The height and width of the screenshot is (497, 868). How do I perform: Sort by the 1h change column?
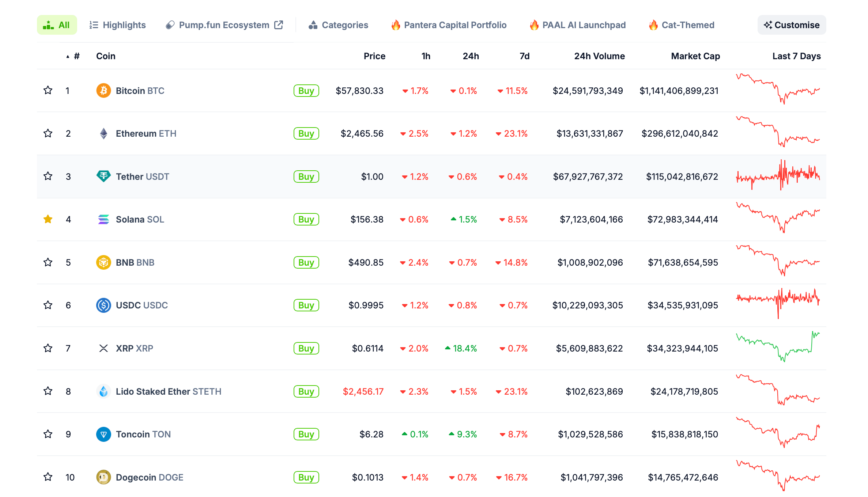click(x=426, y=56)
